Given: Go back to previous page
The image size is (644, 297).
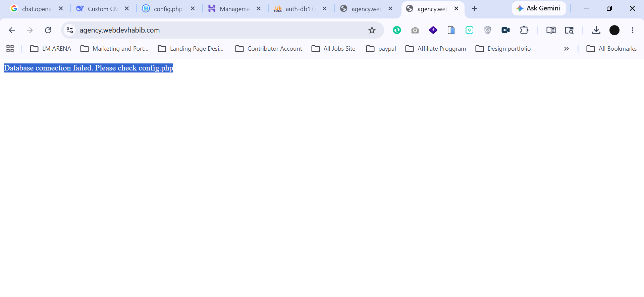Looking at the screenshot, I should 12,30.
